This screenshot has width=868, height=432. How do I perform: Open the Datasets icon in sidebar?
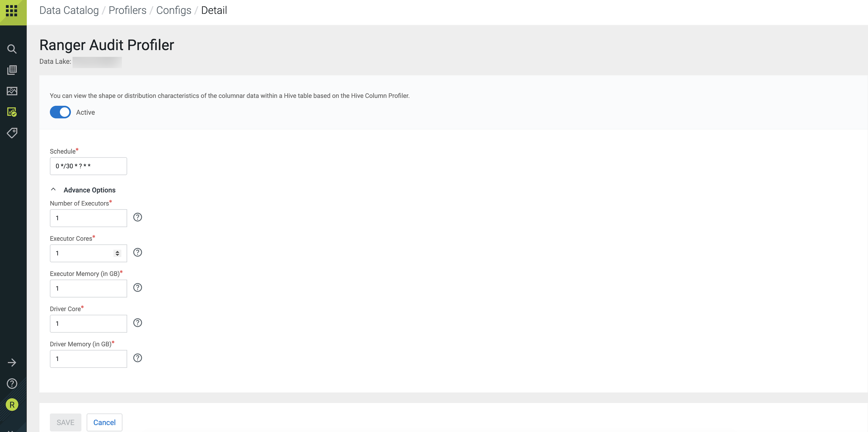tap(12, 70)
